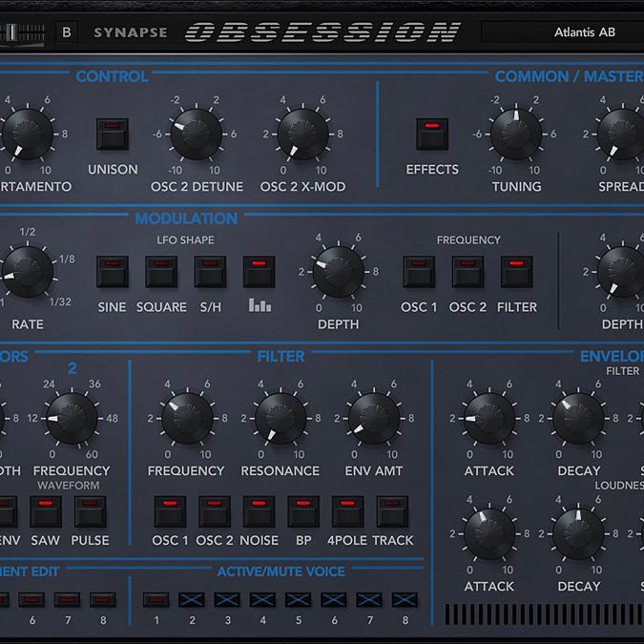Unmute voice 6 in Active/Mute Voice

point(334,600)
